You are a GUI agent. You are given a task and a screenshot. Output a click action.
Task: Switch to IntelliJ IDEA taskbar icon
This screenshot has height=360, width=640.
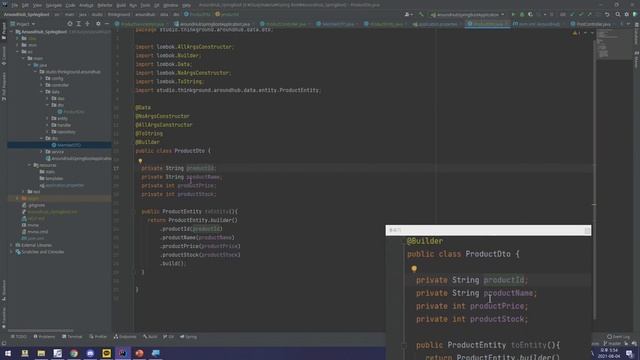click(x=123, y=353)
